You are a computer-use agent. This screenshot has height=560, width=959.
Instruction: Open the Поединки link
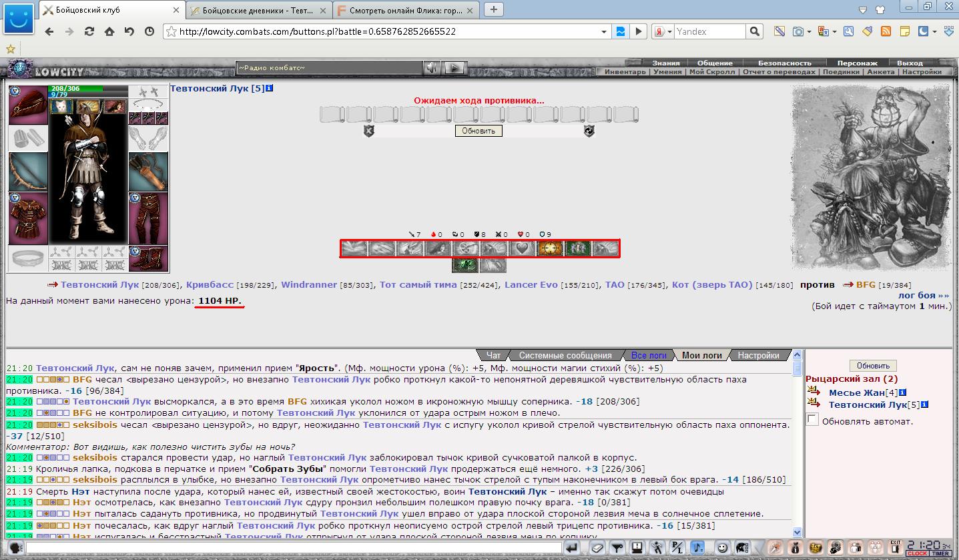click(841, 71)
